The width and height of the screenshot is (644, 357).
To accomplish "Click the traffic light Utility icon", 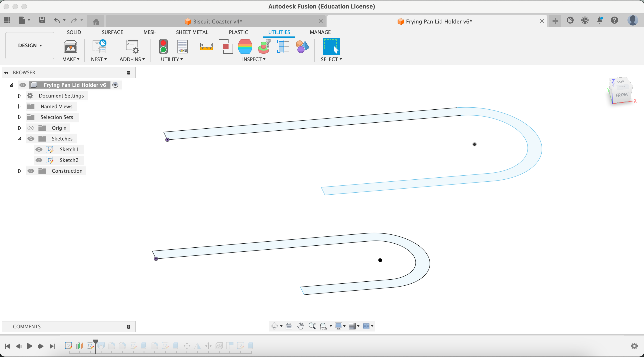I will pos(163,47).
